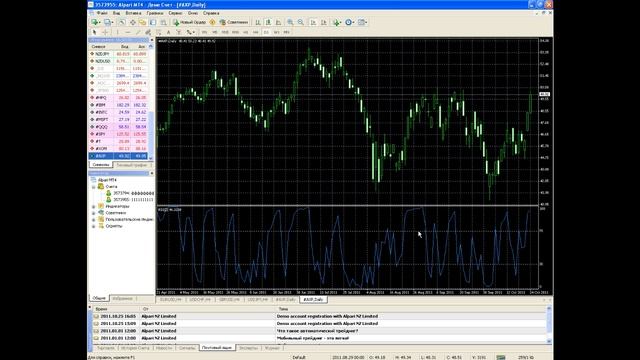This screenshot has height=360, width=640.
Task: Switch chart to candlesticks icon
Action: coord(268,22)
